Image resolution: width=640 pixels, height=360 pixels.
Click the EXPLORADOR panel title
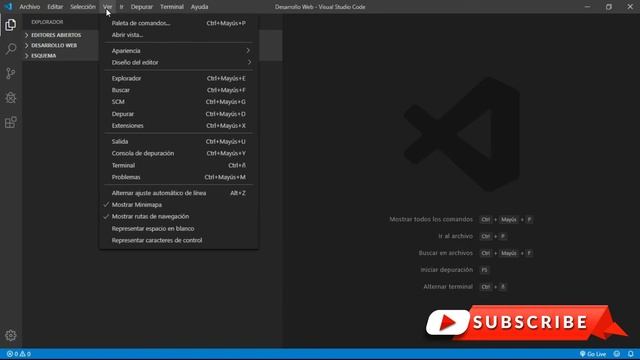pos(47,22)
